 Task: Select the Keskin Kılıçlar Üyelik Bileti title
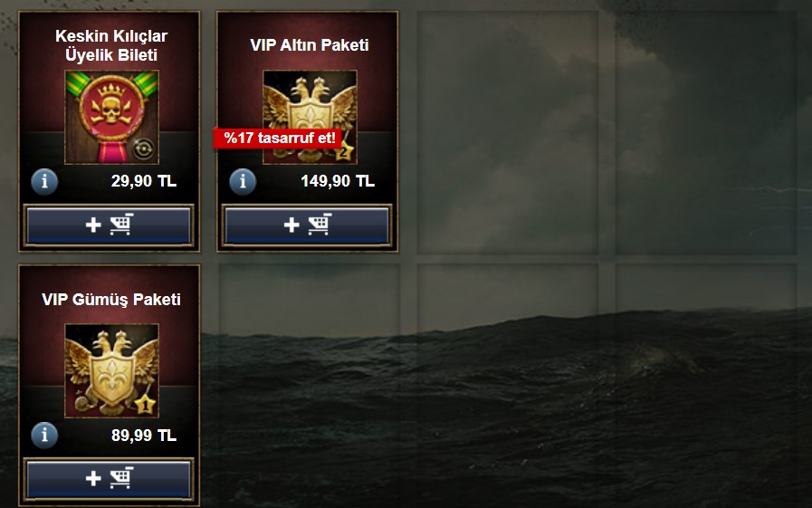[111, 45]
